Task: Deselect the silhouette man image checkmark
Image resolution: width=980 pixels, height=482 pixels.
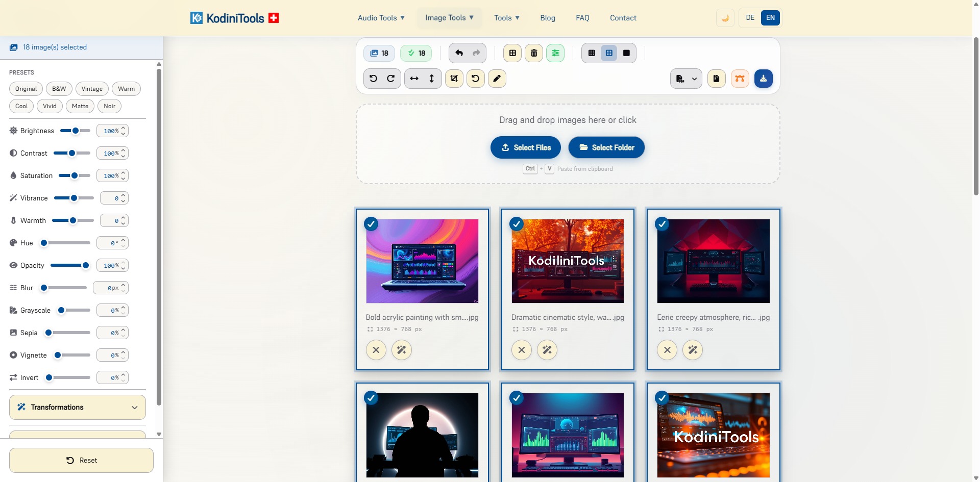Action: pos(371,397)
